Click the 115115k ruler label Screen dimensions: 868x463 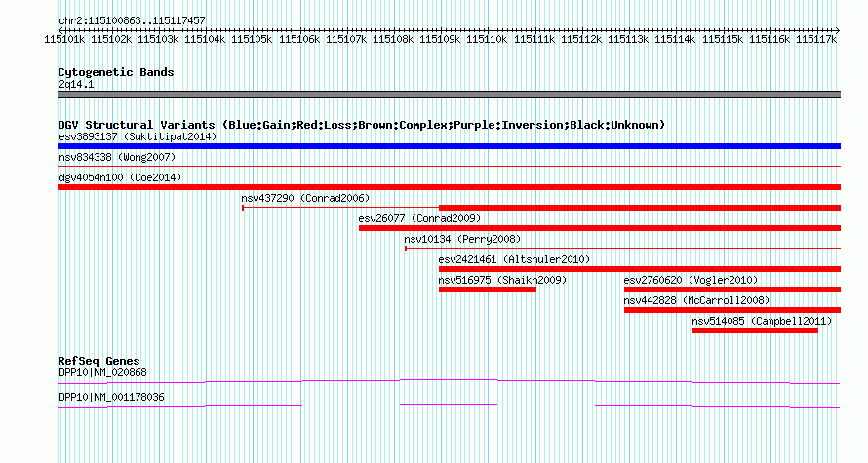[x=723, y=40]
